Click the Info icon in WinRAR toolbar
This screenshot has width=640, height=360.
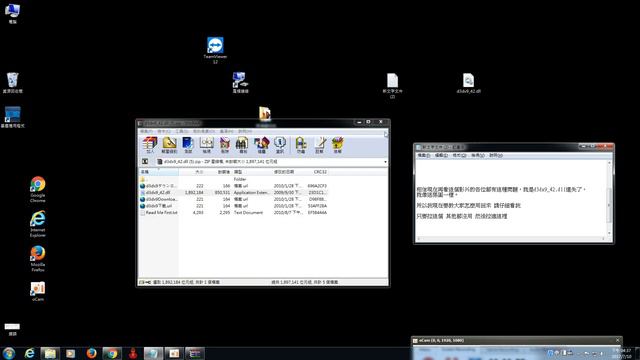pyautogui.click(x=280, y=145)
